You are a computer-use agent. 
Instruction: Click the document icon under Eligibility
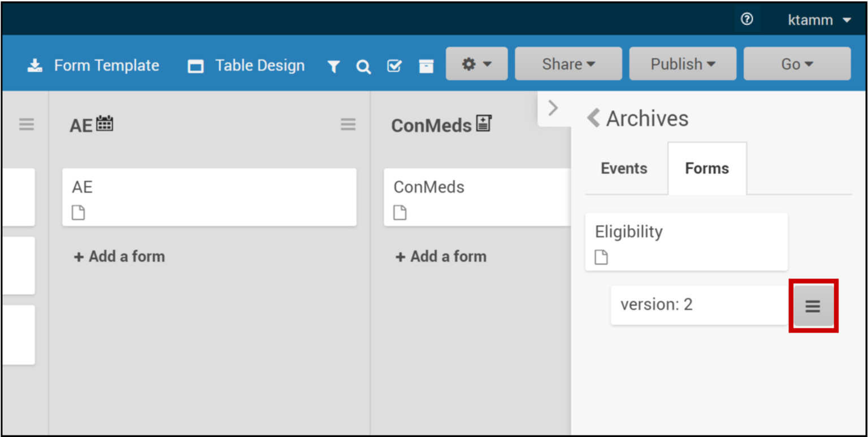pos(601,257)
